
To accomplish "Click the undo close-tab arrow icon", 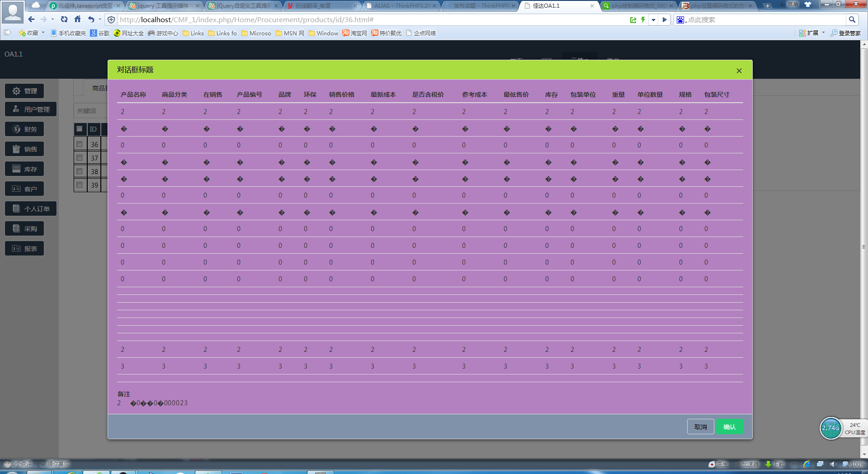I will click(91, 19).
